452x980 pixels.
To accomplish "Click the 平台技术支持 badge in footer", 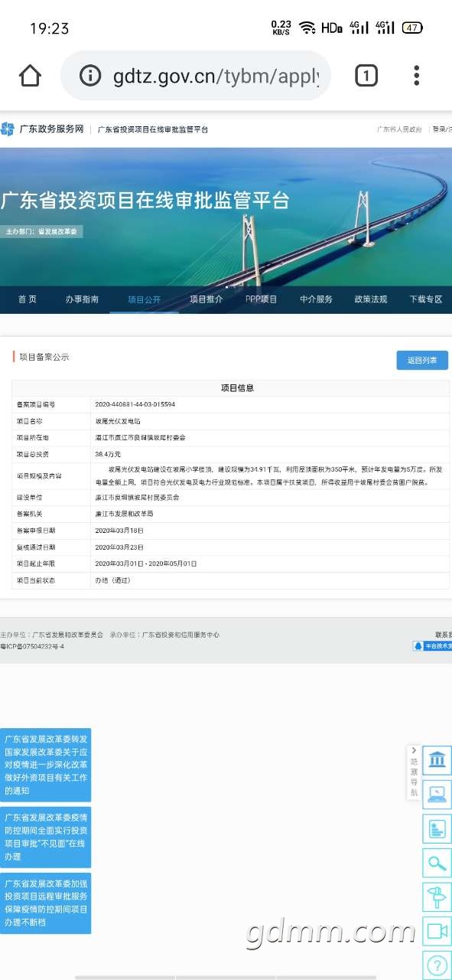I will coord(433,646).
